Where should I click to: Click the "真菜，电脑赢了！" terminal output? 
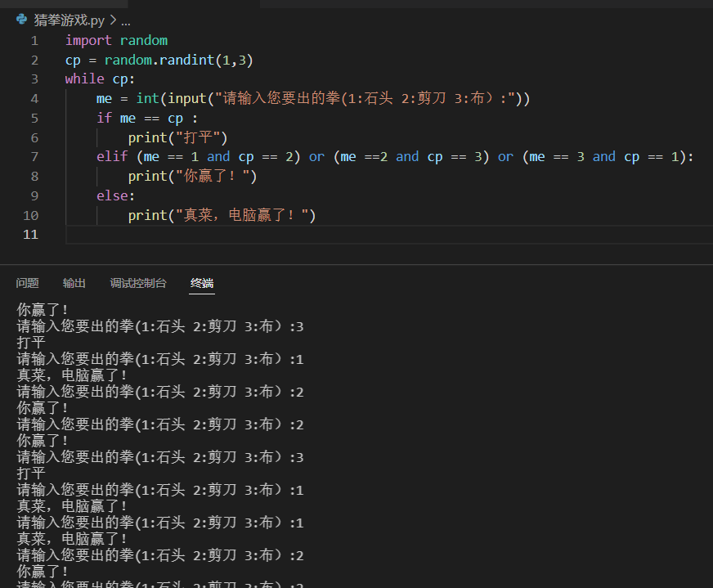[x=65, y=375]
